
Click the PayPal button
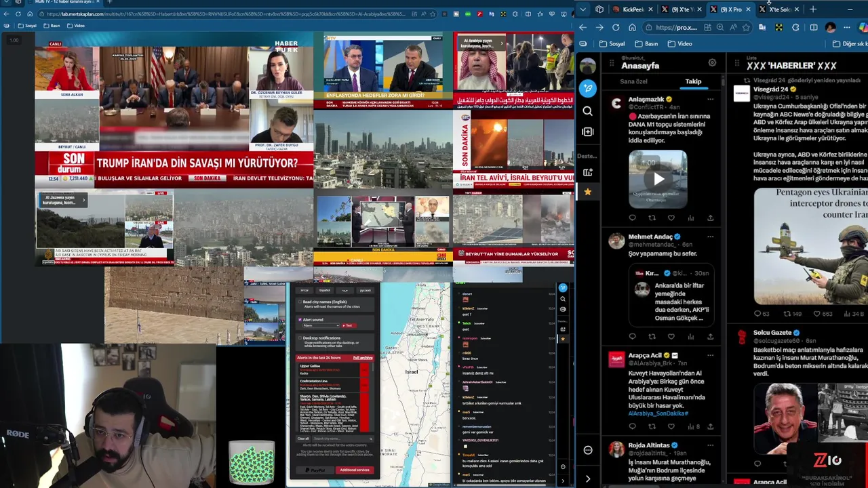coord(316,470)
